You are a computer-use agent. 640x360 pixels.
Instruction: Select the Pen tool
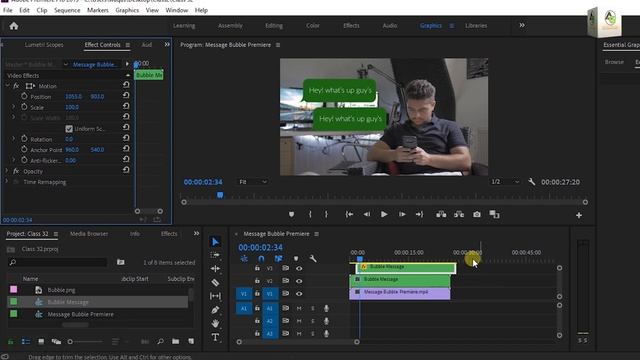click(x=215, y=310)
